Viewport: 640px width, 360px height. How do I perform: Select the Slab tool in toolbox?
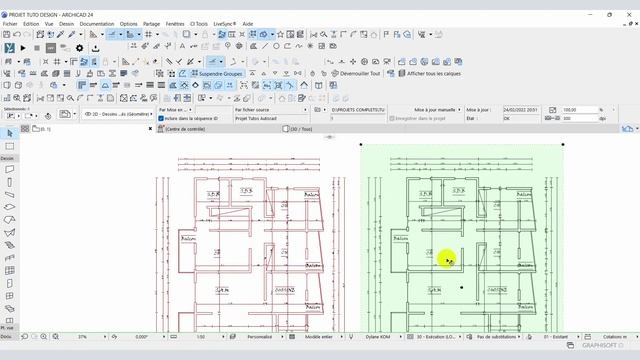pyautogui.click(x=10, y=207)
